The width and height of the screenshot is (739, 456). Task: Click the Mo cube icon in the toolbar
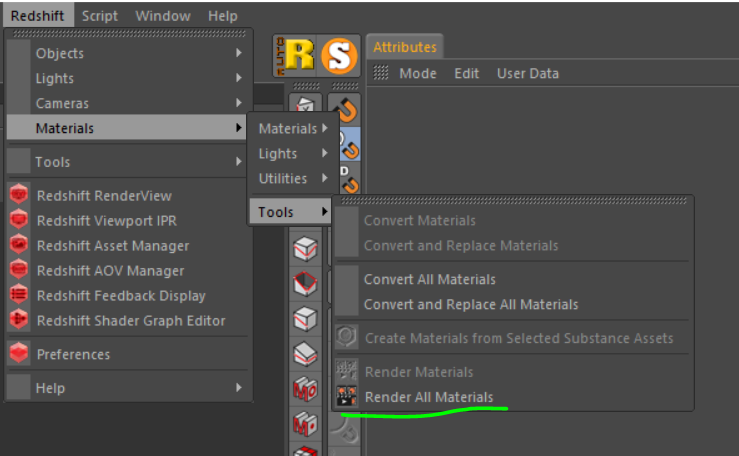[305, 390]
